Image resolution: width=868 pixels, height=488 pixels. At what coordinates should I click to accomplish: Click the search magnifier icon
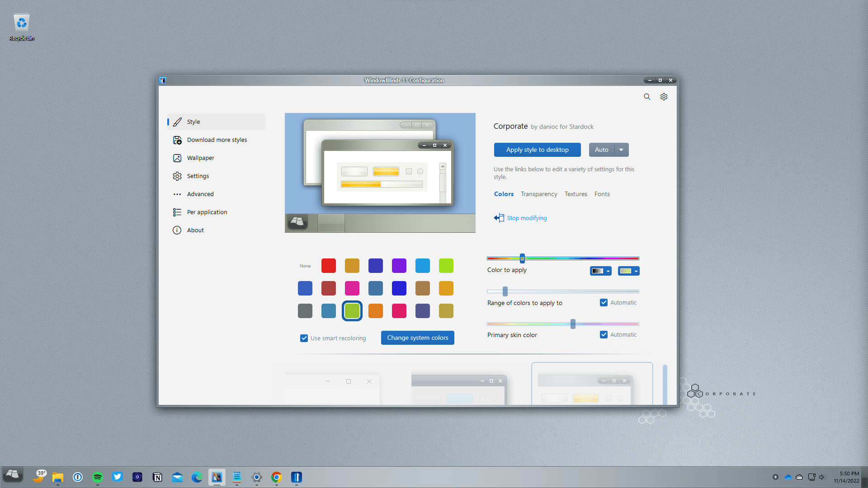click(x=646, y=96)
